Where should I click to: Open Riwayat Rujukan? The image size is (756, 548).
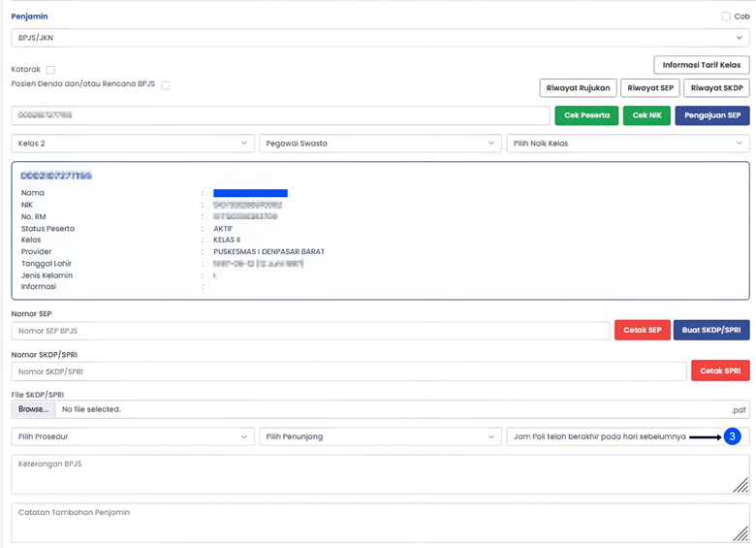[577, 88]
